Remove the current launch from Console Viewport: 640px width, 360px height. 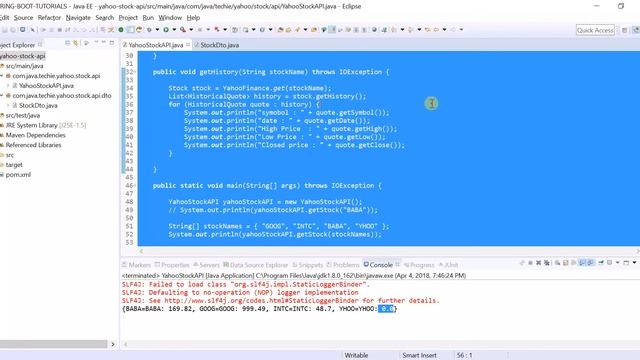click(538, 262)
